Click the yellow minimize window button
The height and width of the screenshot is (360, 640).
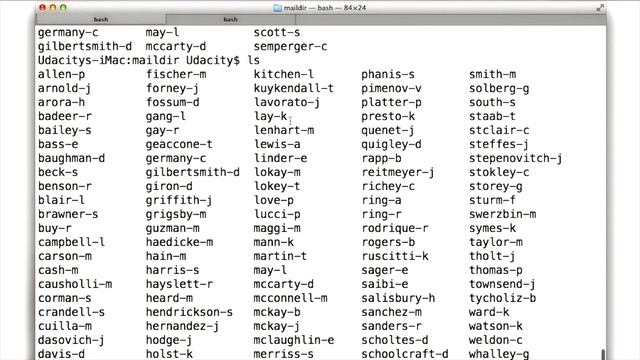[53, 8]
